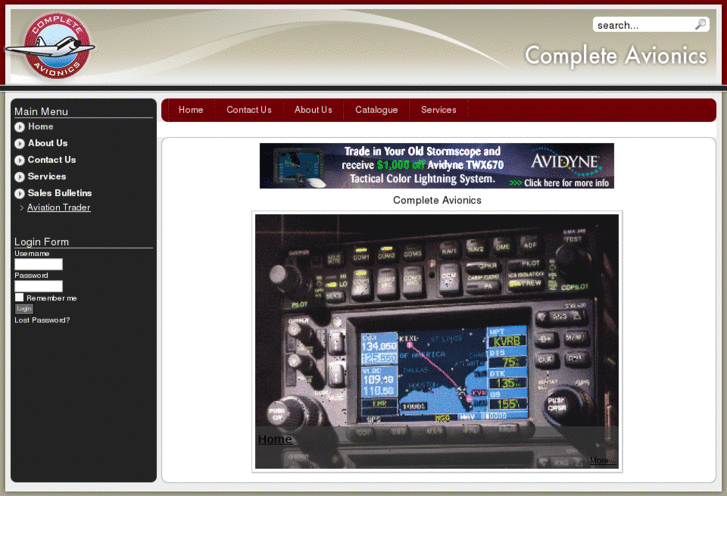Click the Complete Avionics caption below the banner

437,200
